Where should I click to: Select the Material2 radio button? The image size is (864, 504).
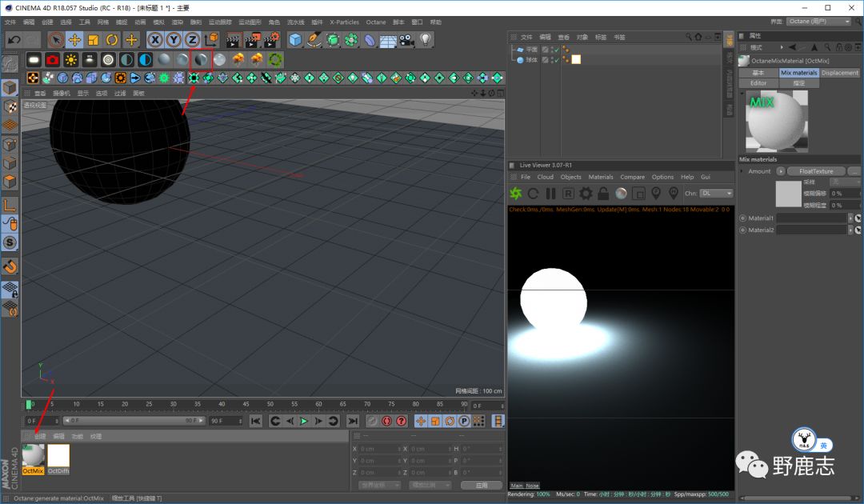pyautogui.click(x=742, y=230)
